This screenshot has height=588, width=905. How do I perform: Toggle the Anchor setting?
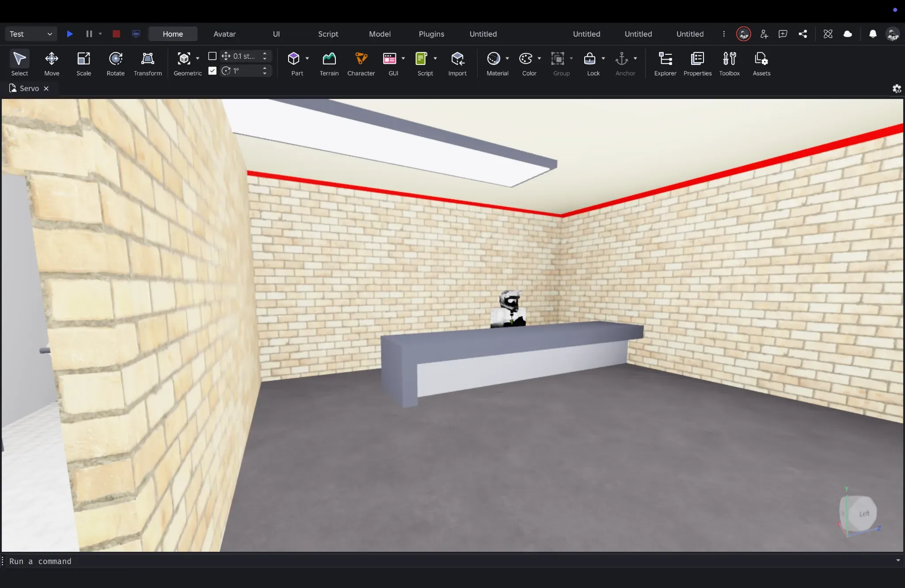coord(622,64)
